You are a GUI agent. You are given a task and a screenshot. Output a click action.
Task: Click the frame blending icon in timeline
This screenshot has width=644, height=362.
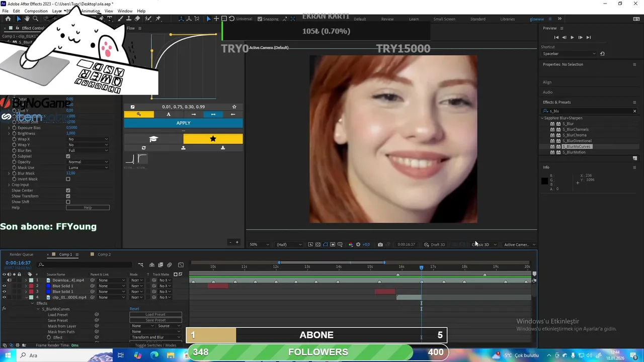(160, 265)
